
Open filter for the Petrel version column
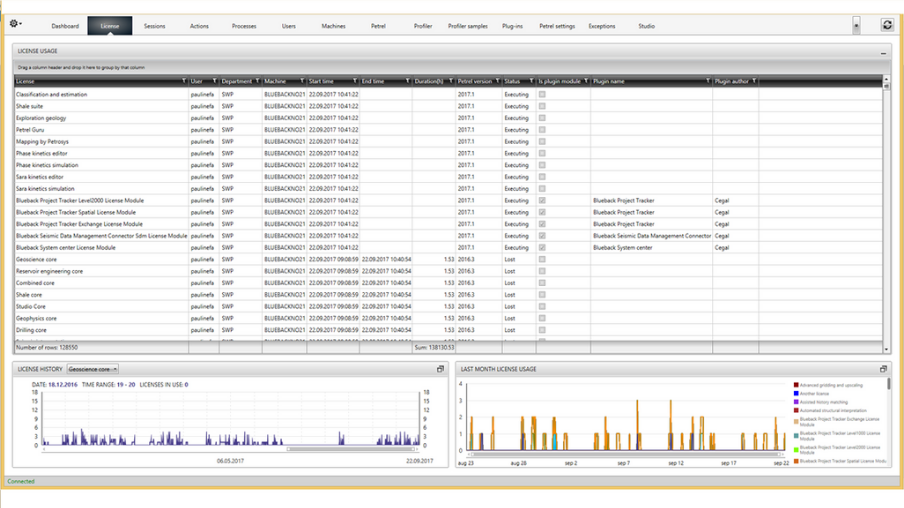pyautogui.click(x=498, y=81)
